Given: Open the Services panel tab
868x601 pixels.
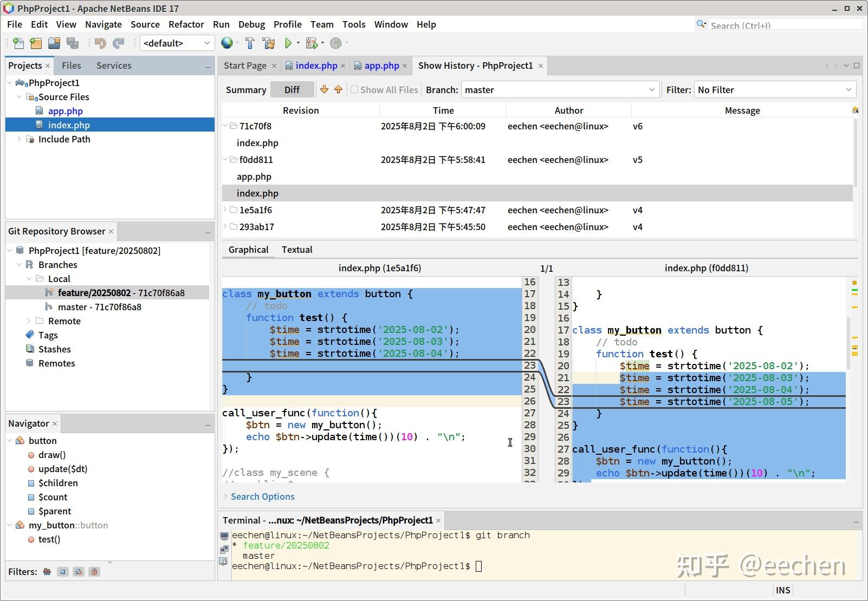Looking at the screenshot, I should point(114,66).
